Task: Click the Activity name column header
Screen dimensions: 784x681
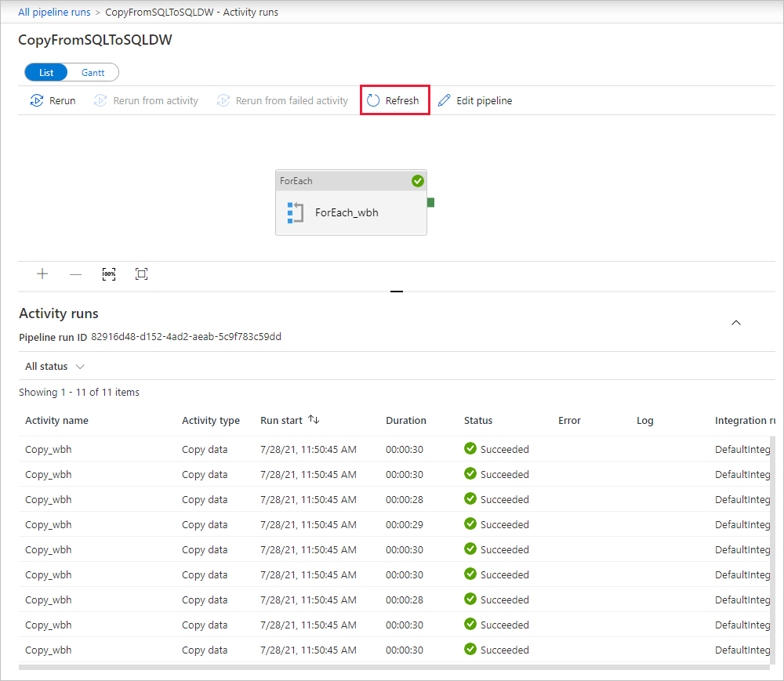Action: click(x=56, y=421)
